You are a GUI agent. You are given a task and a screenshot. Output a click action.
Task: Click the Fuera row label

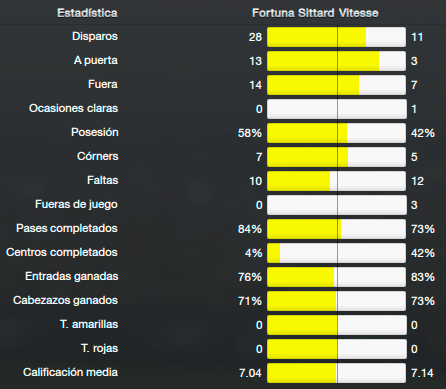click(x=103, y=84)
